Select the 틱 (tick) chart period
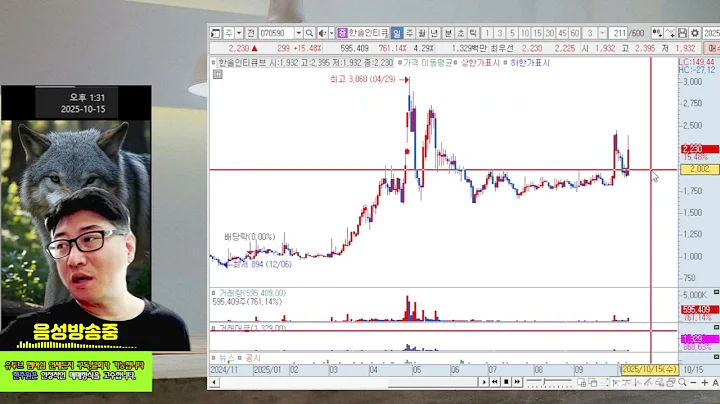The width and height of the screenshot is (720, 404). tap(473, 33)
